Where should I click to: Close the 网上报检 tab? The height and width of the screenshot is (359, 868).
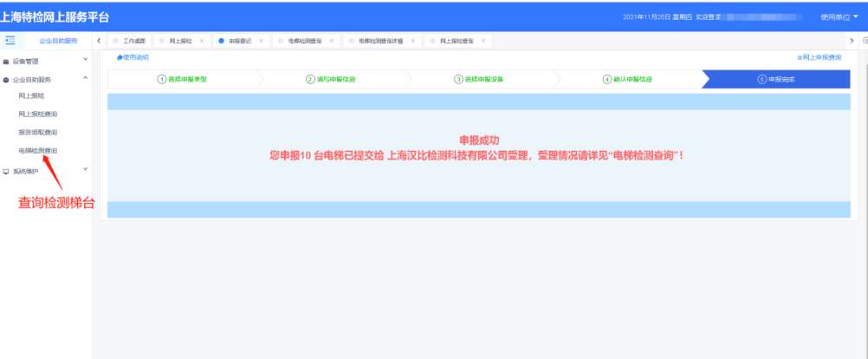pyautogui.click(x=202, y=41)
